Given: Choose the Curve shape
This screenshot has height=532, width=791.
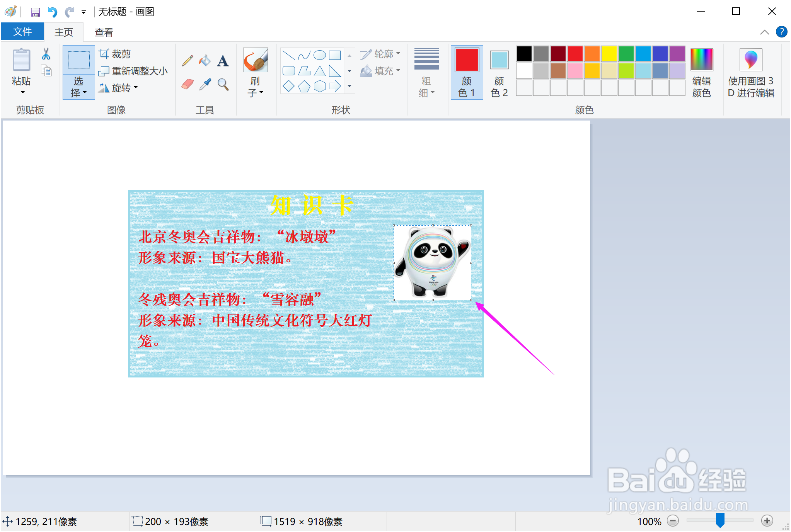Looking at the screenshot, I should 304,55.
